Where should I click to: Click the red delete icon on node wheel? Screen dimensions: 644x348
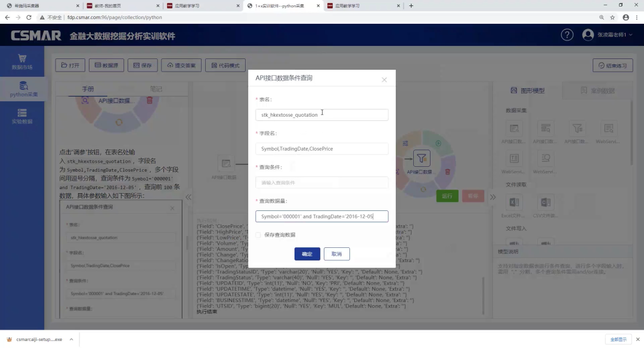[150, 101]
